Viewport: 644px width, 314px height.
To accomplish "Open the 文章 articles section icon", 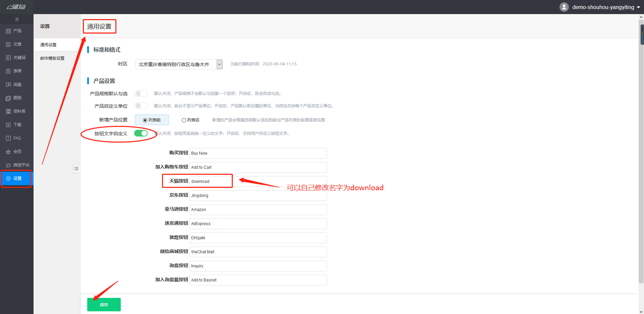I will coord(8,44).
